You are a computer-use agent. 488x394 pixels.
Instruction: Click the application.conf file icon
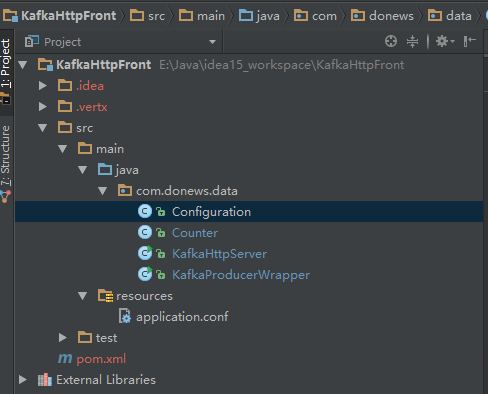(125, 316)
